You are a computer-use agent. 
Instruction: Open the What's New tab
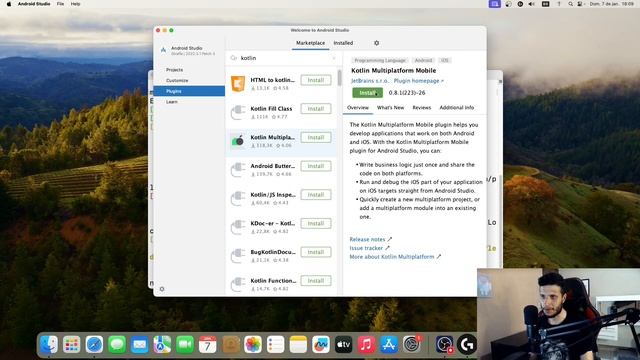coord(391,107)
